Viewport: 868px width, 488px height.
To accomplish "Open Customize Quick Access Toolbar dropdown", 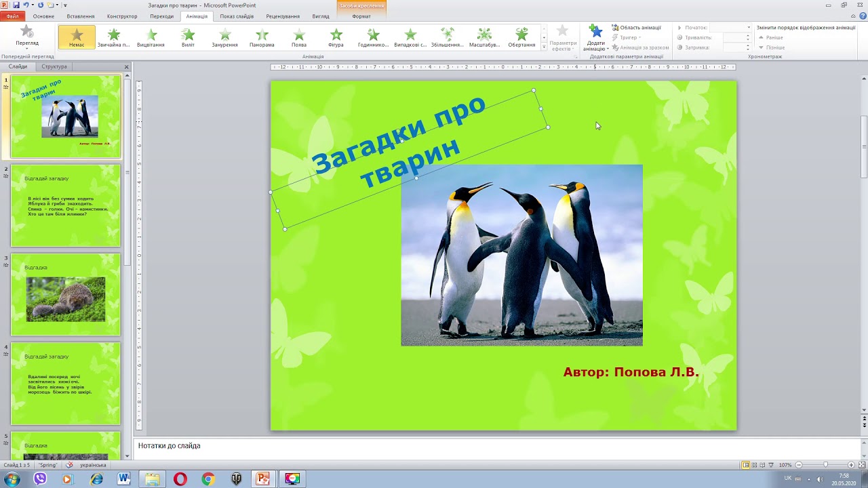I will pyautogui.click(x=65, y=5).
